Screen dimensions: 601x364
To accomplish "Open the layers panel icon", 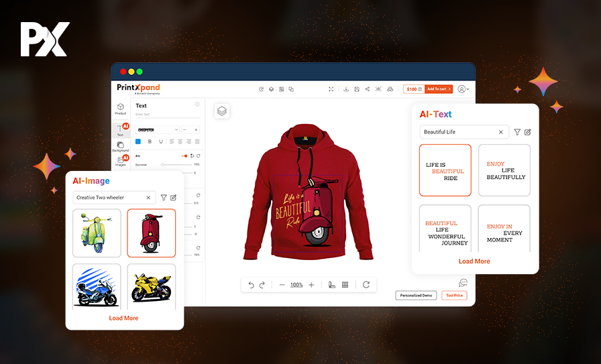I will pos(222,111).
